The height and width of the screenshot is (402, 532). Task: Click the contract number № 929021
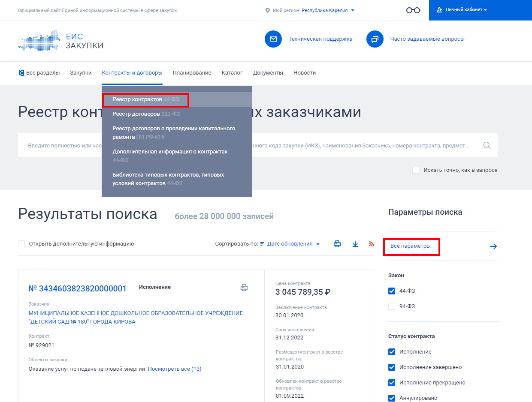coord(42,345)
